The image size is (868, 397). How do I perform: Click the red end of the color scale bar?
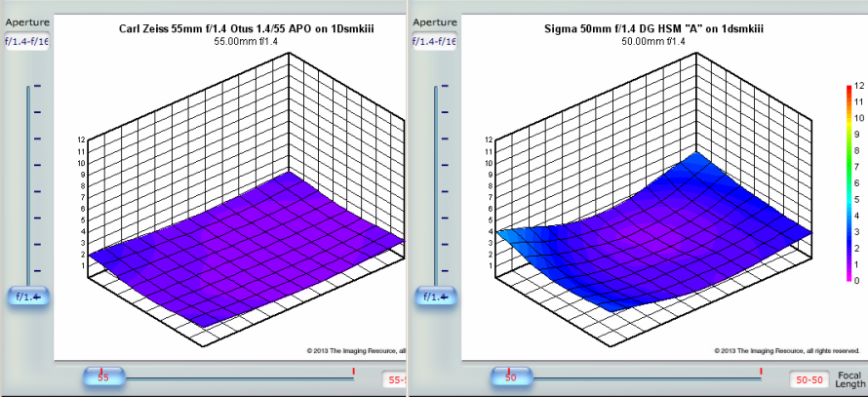click(848, 90)
